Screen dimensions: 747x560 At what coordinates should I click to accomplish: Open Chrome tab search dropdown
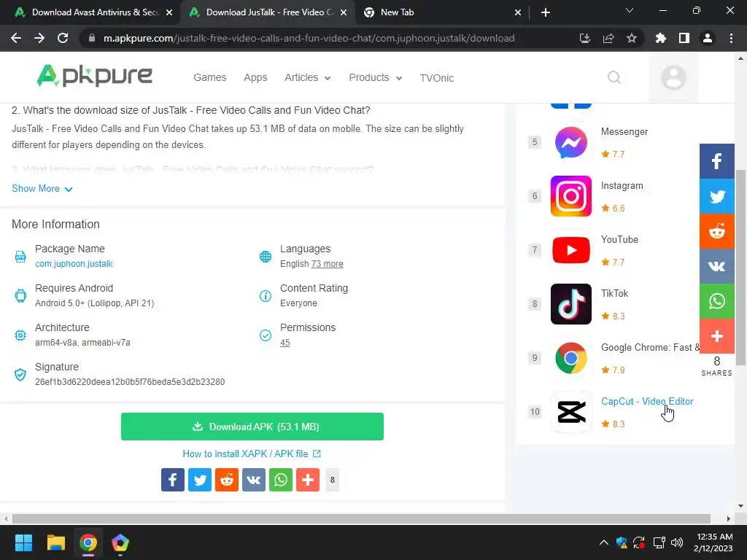pos(630,10)
